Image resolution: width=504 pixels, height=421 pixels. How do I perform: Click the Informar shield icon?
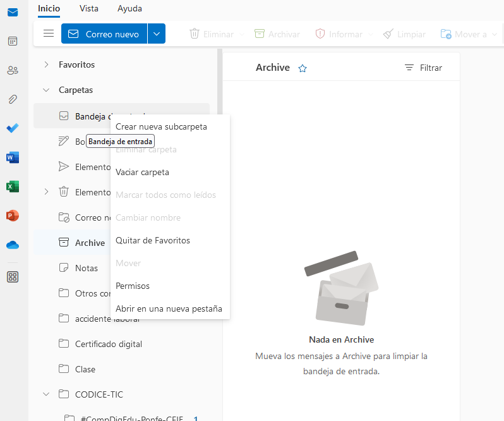[x=320, y=34]
